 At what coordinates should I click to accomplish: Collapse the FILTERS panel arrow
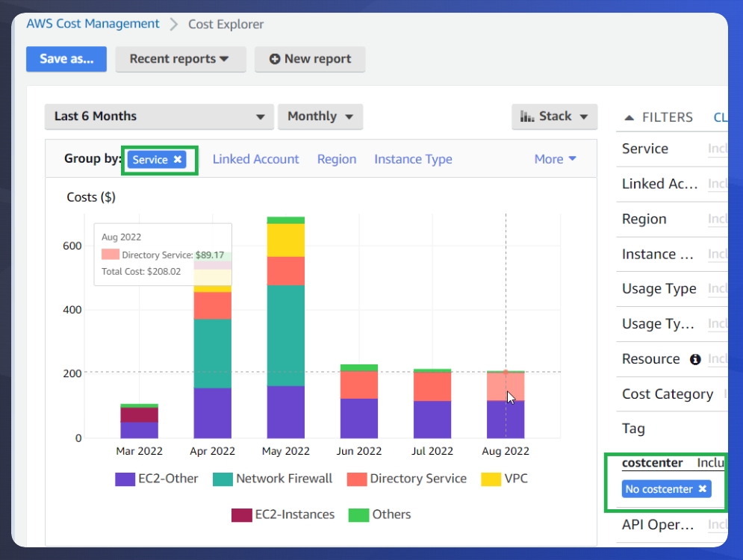click(x=629, y=117)
